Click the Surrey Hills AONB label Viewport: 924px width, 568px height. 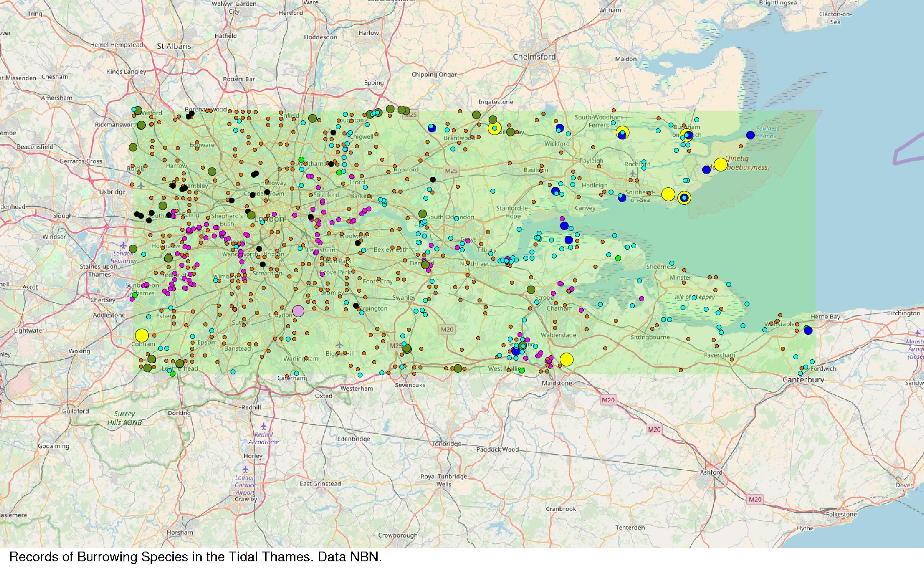click(x=124, y=418)
